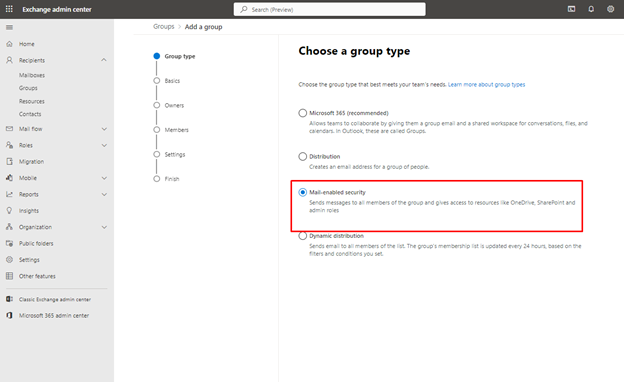Click the Group type wizard step

tap(180, 56)
